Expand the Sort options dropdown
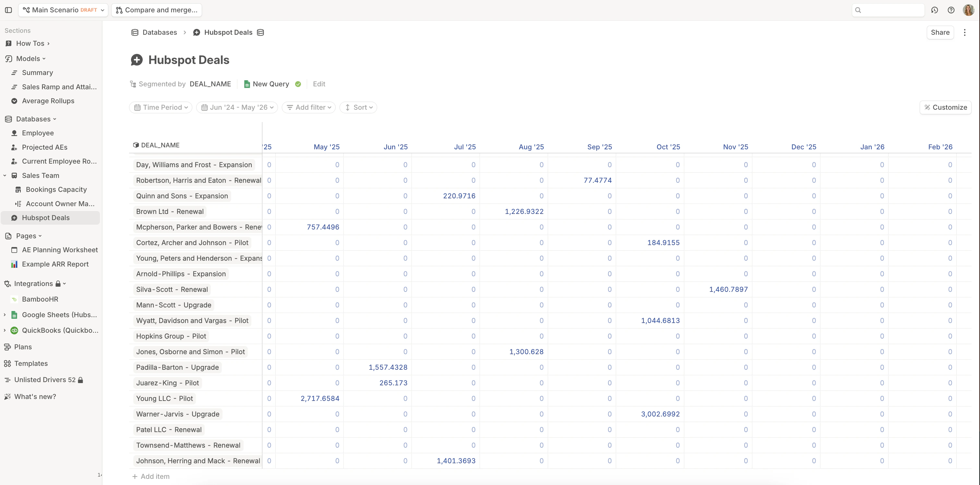 click(358, 107)
